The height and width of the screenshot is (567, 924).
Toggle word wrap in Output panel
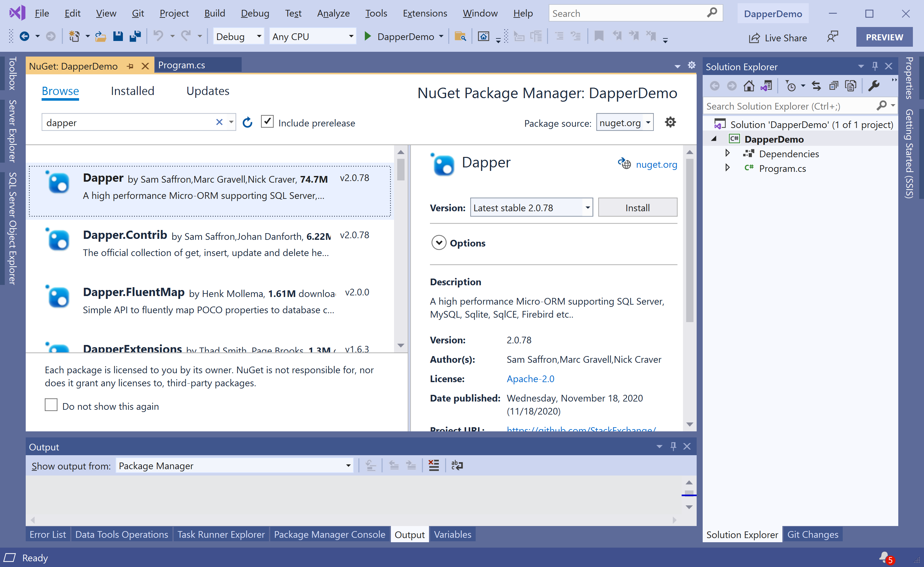(457, 465)
